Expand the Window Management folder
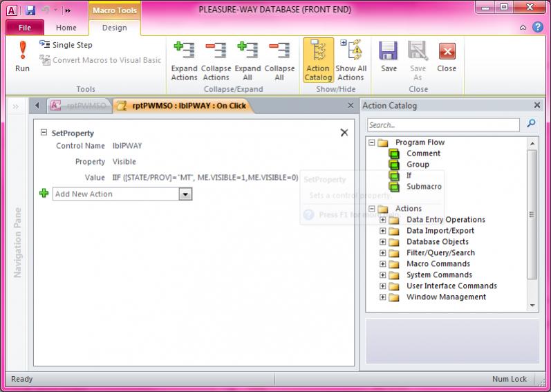This screenshot has width=551, height=392. tap(383, 297)
